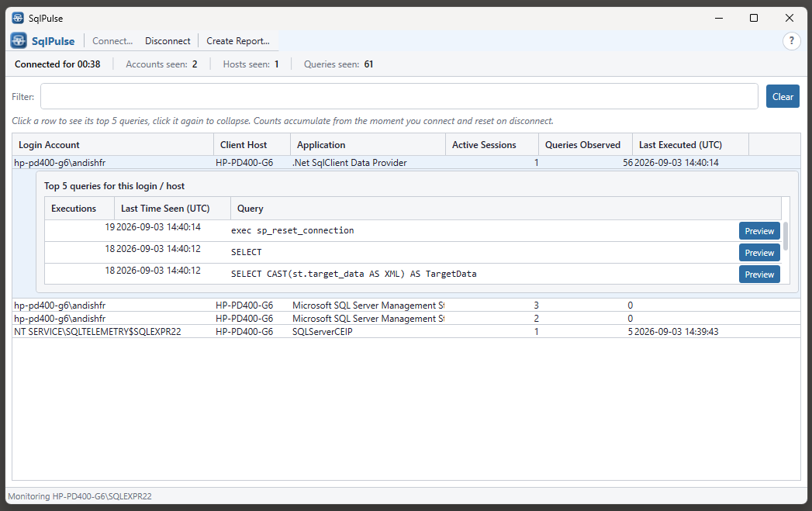Click the Executions column header
Screen dimensions: 812x511
click(79, 209)
